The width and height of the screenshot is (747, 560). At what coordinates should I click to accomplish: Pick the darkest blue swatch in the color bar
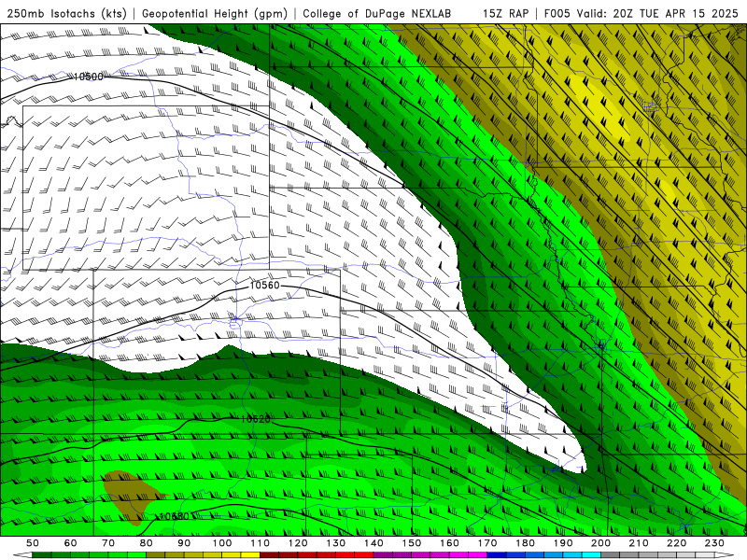pyautogui.click(x=497, y=555)
